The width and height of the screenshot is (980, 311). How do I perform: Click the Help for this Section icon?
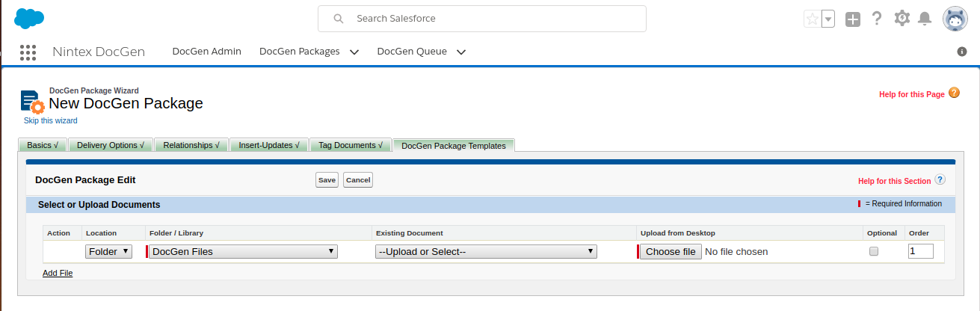(940, 179)
